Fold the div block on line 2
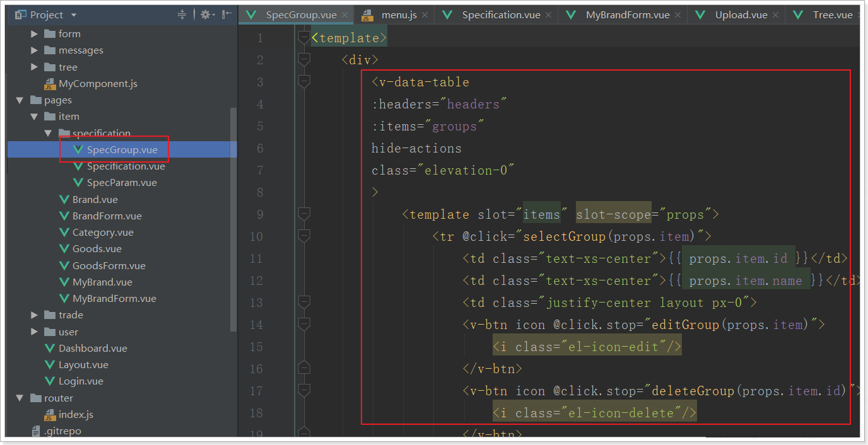Screen dimensions: 868x445 304,59
